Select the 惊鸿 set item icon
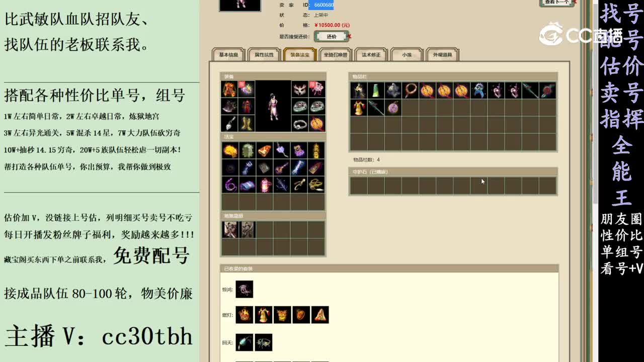 245,289
